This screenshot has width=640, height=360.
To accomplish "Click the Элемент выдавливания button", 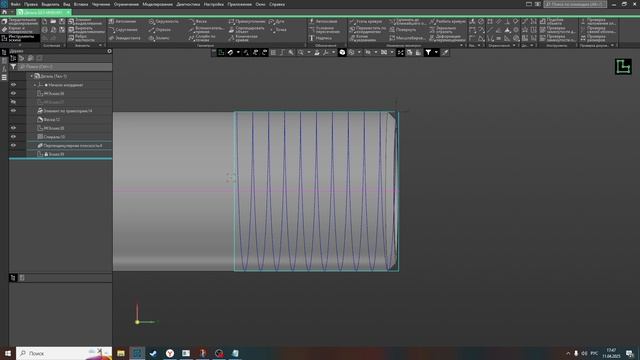I will pyautogui.click(x=86, y=21).
